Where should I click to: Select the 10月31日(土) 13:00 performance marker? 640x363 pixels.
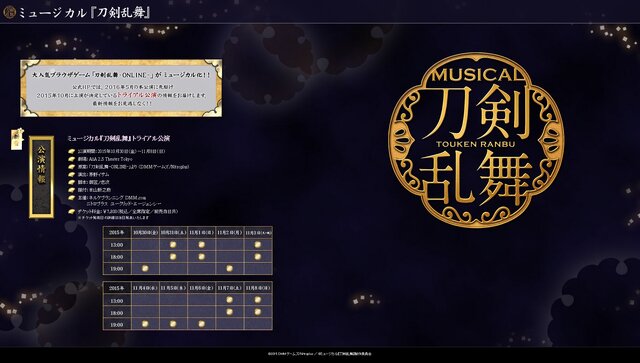point(173,245)
